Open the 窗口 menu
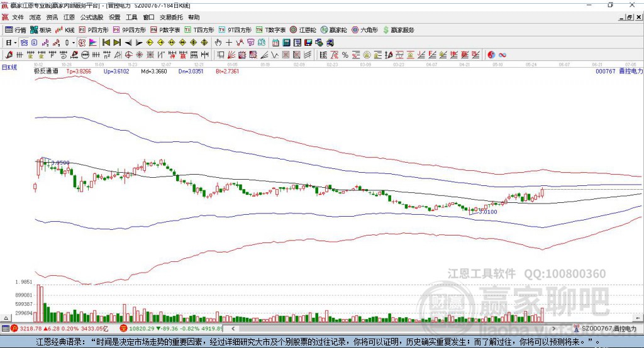 148,17
